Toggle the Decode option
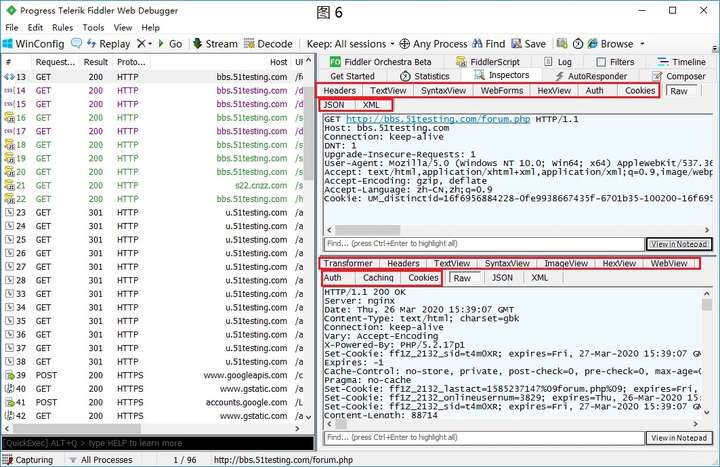This screenshot has height=467, width=720. (268, 44)
